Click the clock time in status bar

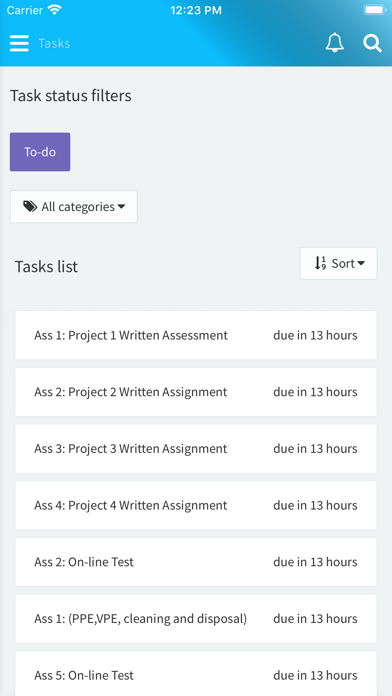tap(196, 10)
